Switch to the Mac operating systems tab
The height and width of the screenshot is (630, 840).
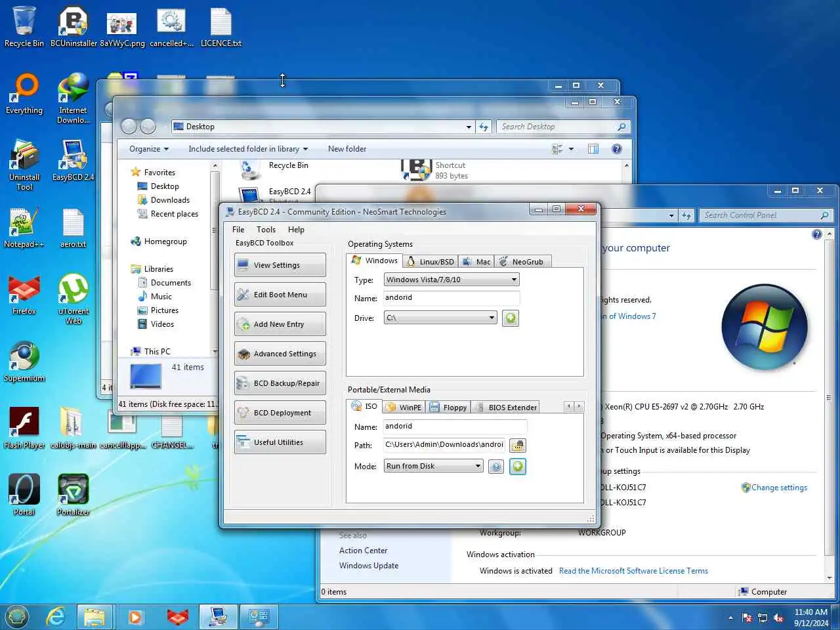pos(476,261)
